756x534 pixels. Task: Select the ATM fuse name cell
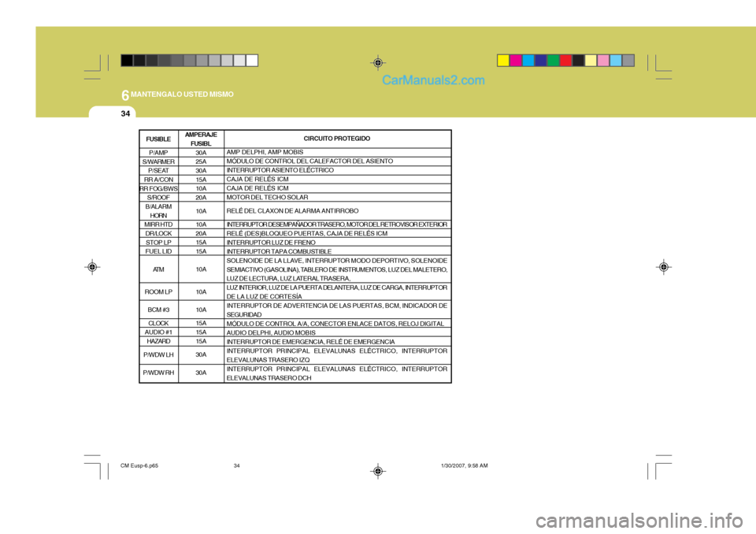(x=158, y=269)
